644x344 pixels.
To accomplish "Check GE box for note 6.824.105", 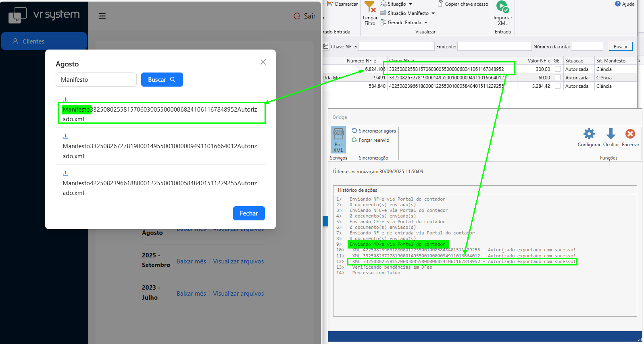I will coord(557,69).
